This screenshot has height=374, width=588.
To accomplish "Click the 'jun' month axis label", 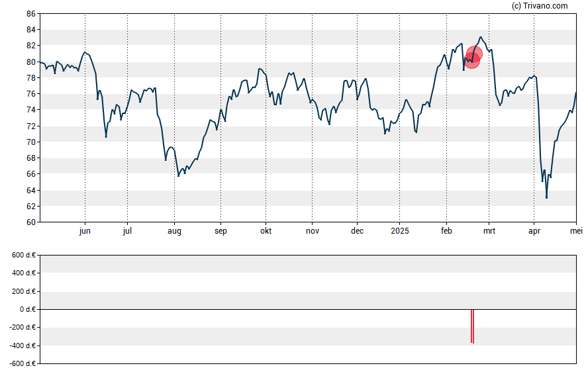I will pos(85,231).
